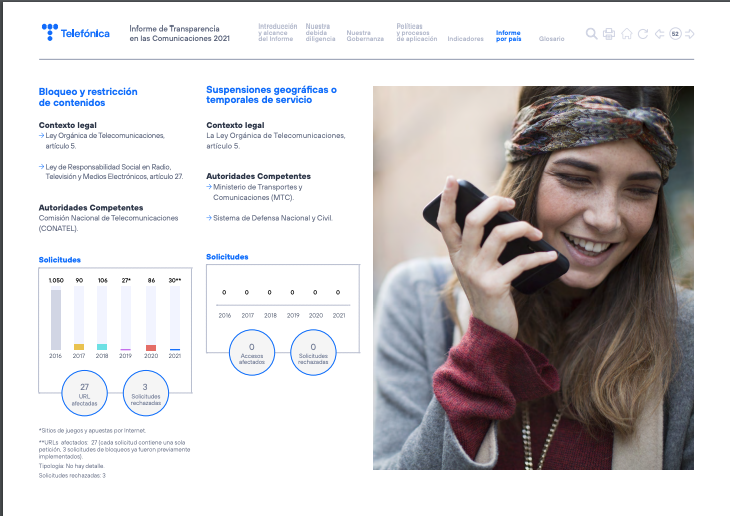The image size is (730, 516).
Task: Open the Nuestra debida diligencia tab
Action: coord(320,32)
